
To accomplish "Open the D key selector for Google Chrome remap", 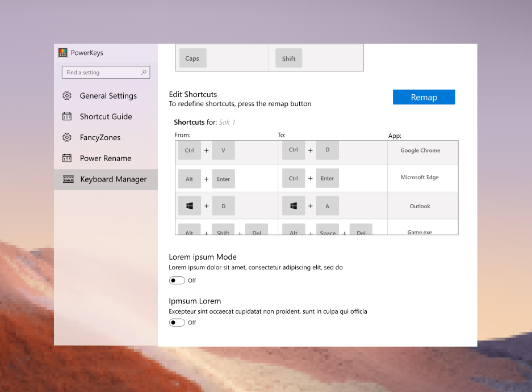I will point(327,150).
